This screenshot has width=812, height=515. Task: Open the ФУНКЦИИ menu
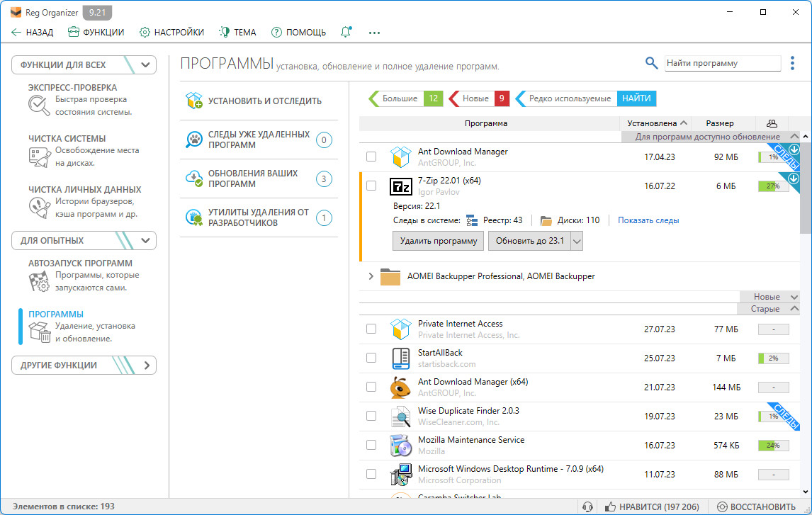pos(96,32)
